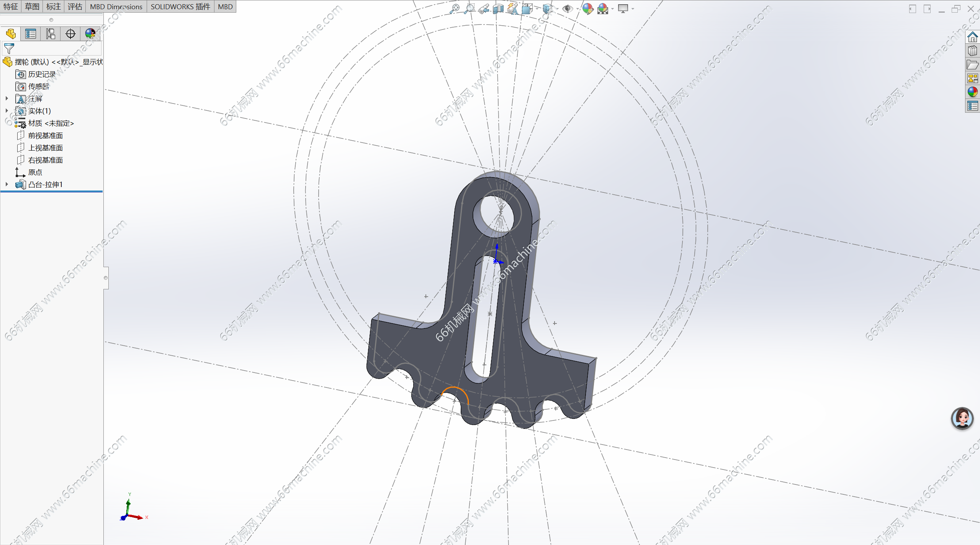Select the 凸台-拉伸1 feature
Image resolution: width=980 pixels, height=545 pixels.
[39, 184]
